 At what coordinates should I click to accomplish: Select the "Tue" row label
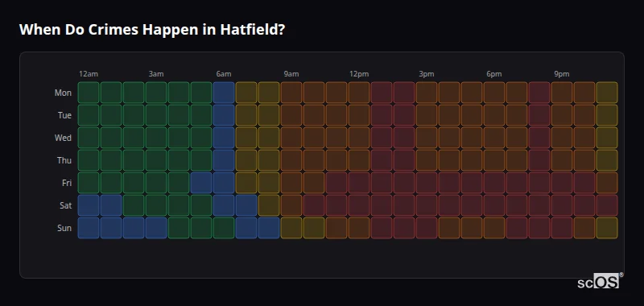64,115
